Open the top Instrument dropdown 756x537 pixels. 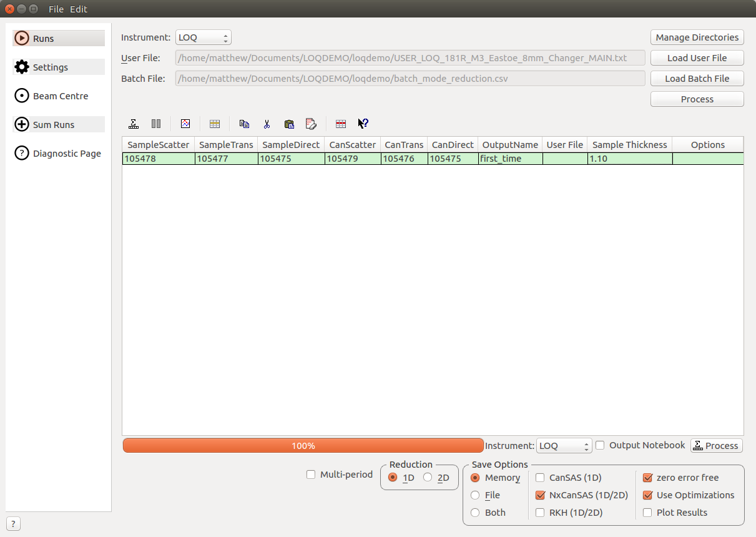[203, 37]
